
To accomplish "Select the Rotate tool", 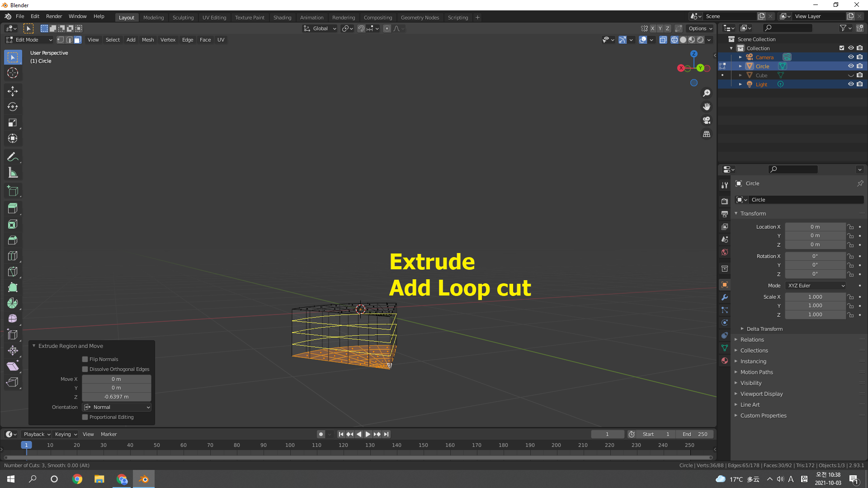I will point(12,107).
